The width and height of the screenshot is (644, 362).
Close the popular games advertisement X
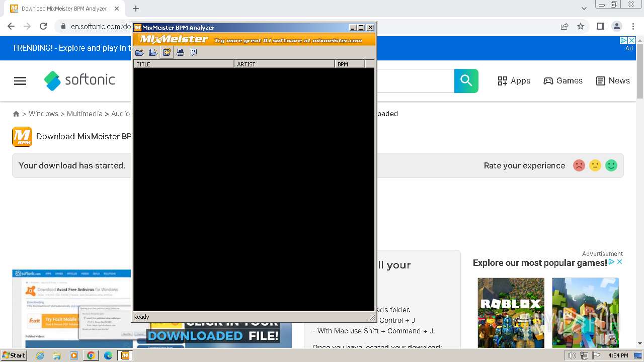coord(620,262)
